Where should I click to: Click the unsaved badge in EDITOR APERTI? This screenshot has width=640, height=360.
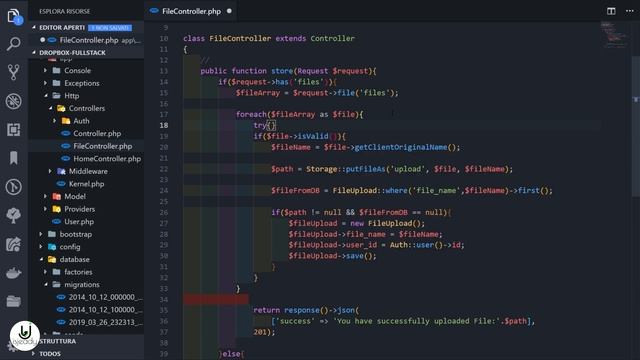[110, 28]
